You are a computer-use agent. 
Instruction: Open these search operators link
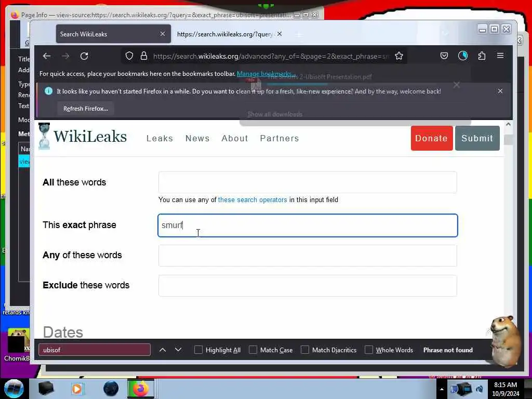click(x=252, y=200)
